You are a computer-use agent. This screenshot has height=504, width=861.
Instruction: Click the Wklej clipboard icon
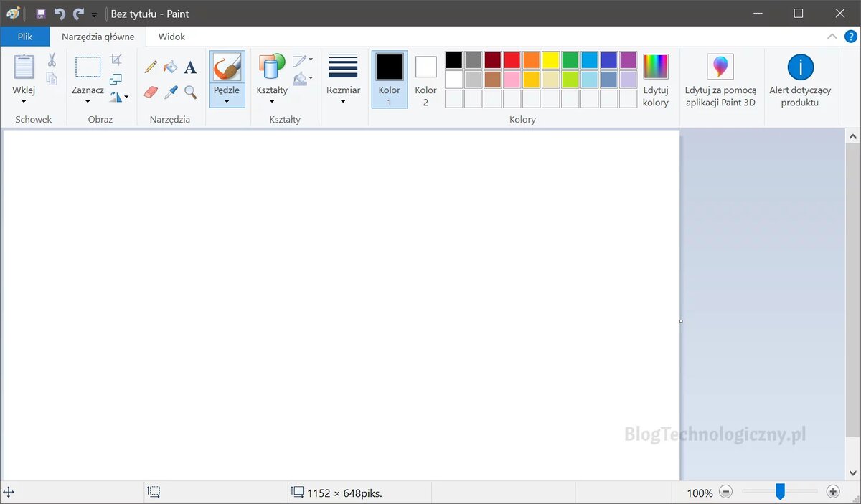(24, 67)
